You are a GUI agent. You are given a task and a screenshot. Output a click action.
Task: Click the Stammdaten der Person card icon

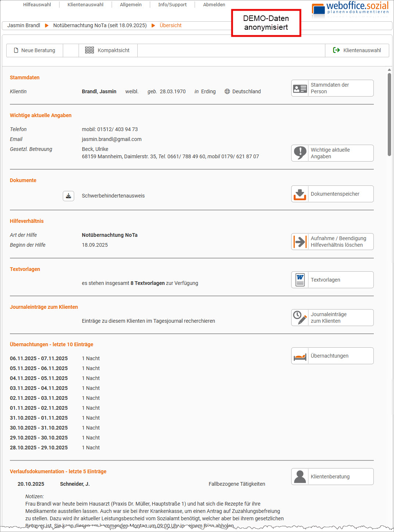pyautogui.click(x=300, y=88)
